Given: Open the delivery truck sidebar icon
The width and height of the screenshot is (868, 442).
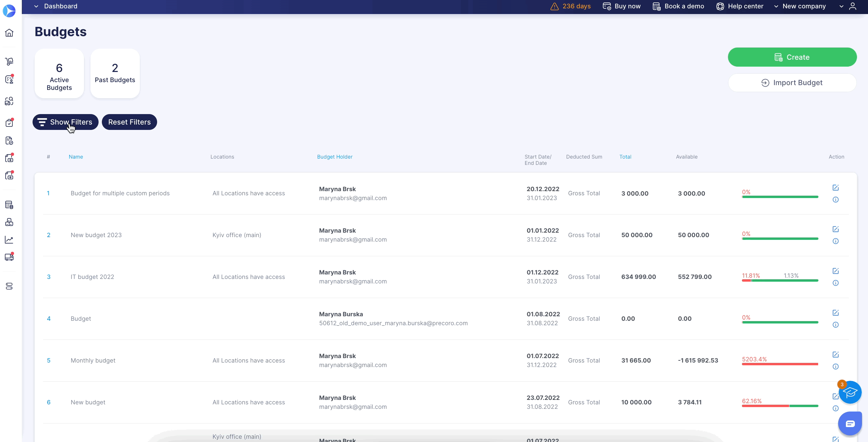Looking at the screenshot, I should click(9, 257).
